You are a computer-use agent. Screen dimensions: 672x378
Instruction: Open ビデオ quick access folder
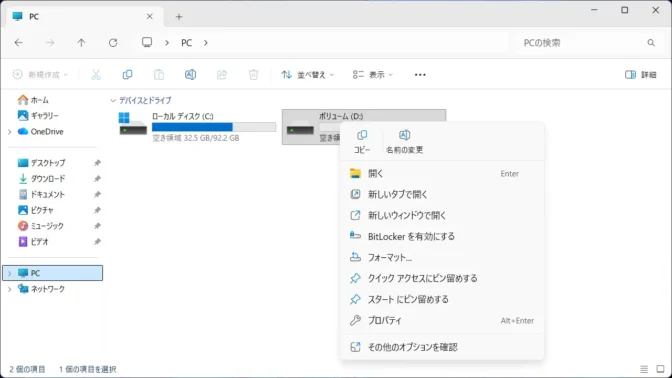pyautogui.click(x=39, y=242)
